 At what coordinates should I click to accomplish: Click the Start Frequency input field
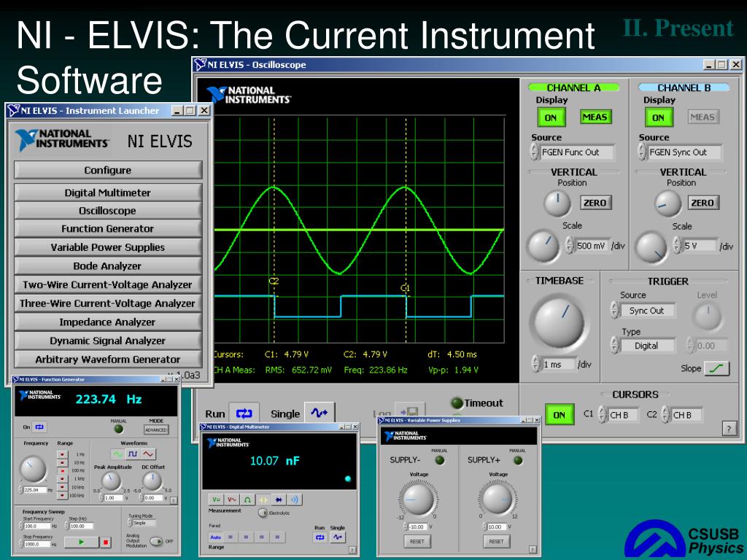[37, 526]
